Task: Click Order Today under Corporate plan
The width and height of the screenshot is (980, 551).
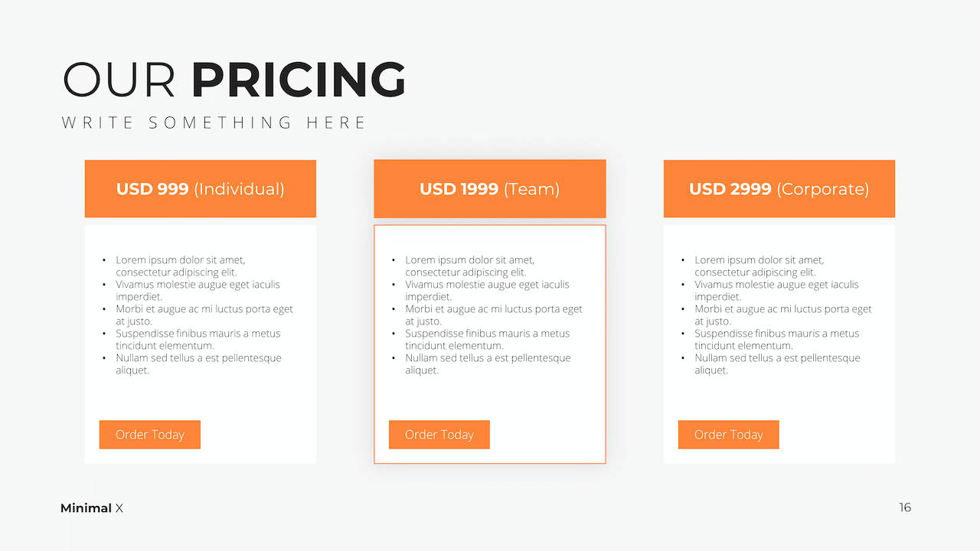Action: [x=729, y=435]
